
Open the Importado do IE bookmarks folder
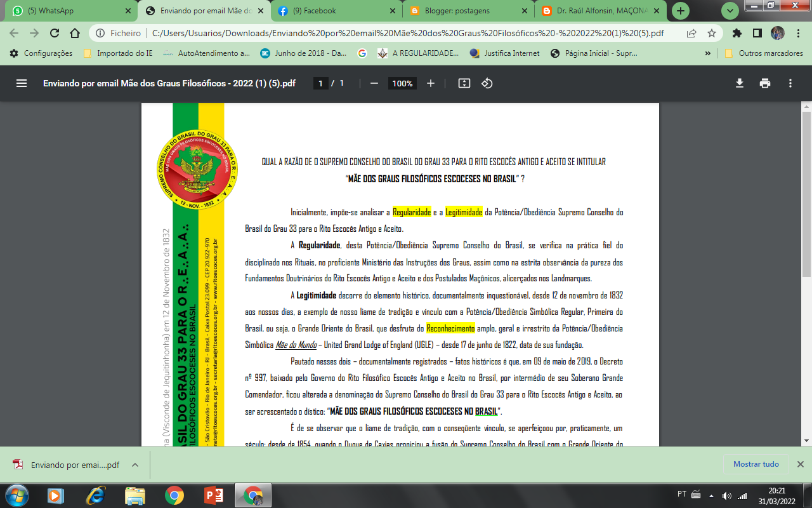coord(117,53)
